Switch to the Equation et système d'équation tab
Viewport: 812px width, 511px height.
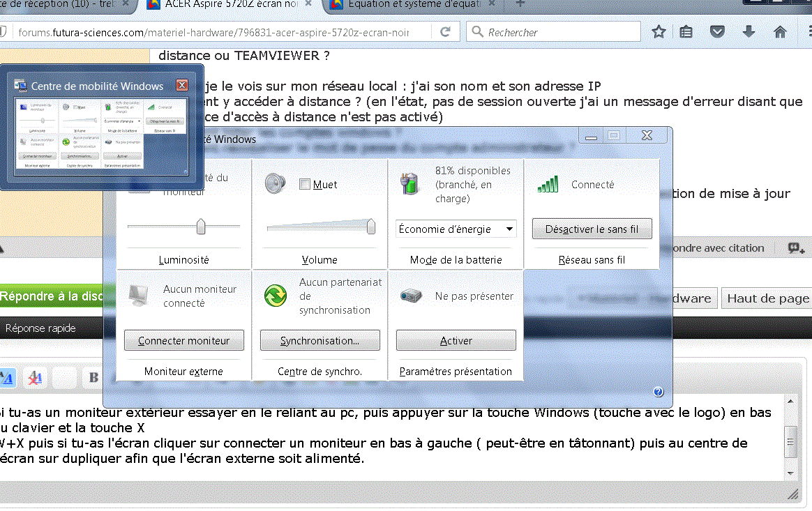pos(413,4)
